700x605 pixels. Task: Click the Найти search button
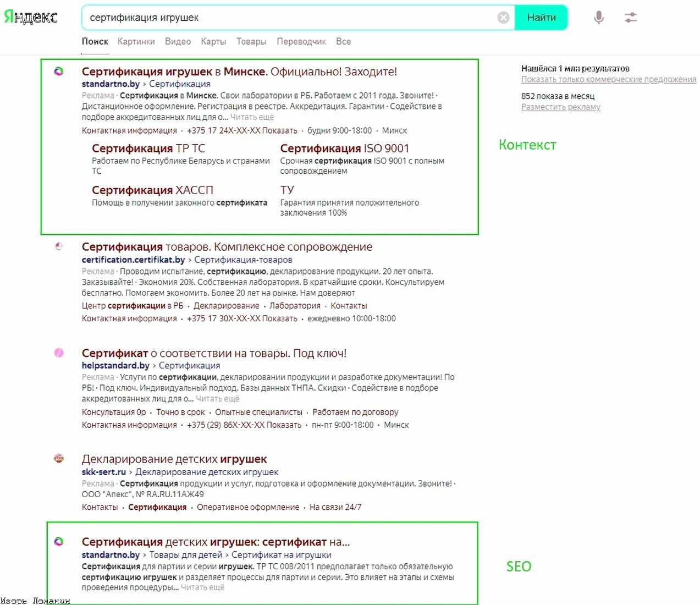click(x=541, y=18)
